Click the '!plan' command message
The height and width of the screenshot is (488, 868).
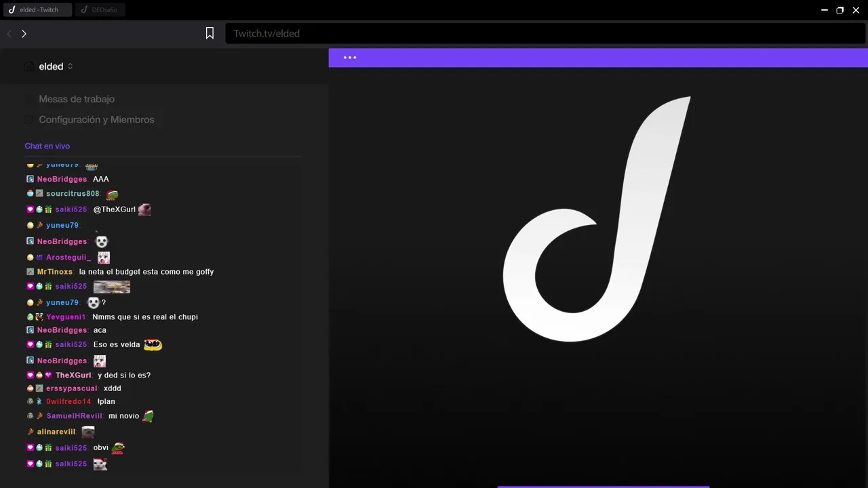pyautogui.click(x=106, y=402)
